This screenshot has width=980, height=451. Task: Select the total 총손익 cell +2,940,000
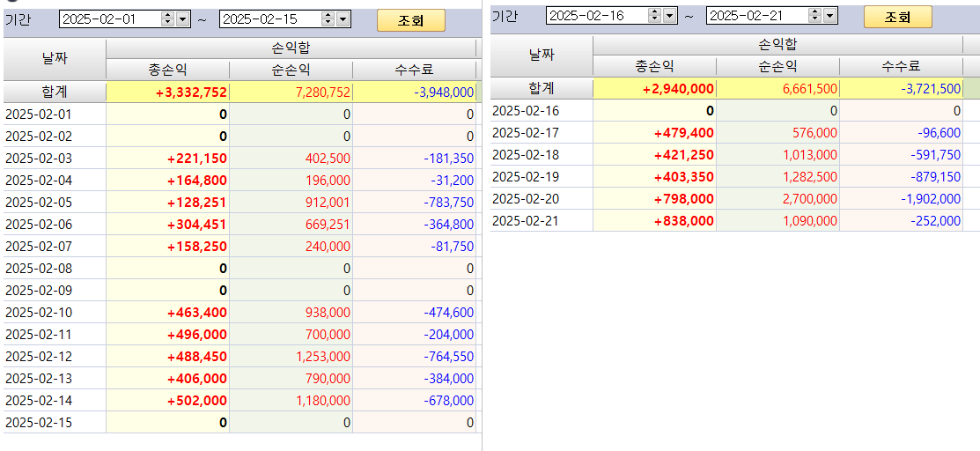[x=654, y=88]
